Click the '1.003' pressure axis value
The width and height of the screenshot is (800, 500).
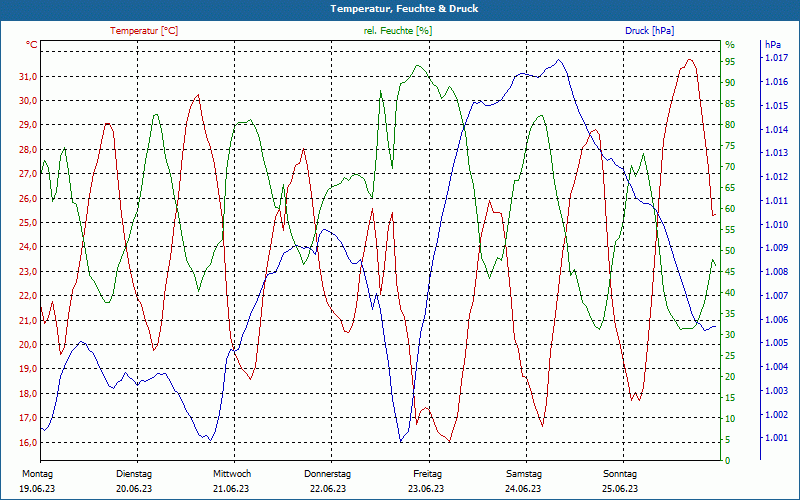point(776,391)
